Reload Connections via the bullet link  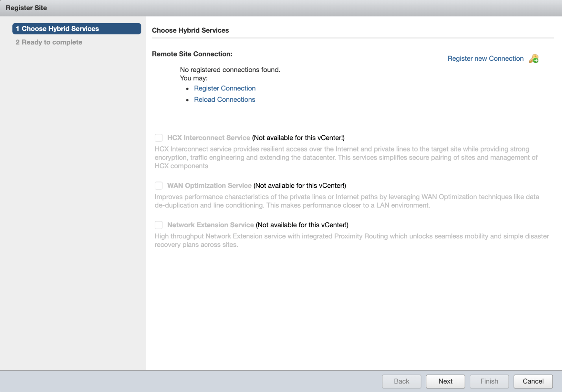[224, 100]
